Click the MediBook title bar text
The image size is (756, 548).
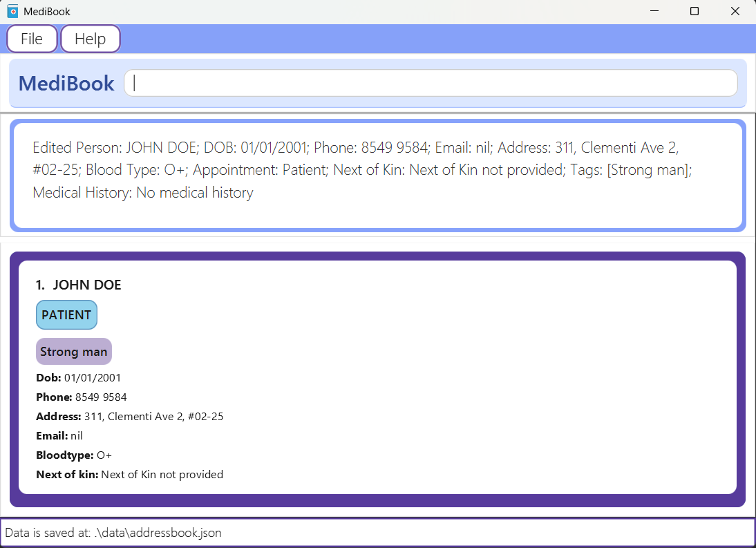[x=47, y=12]
